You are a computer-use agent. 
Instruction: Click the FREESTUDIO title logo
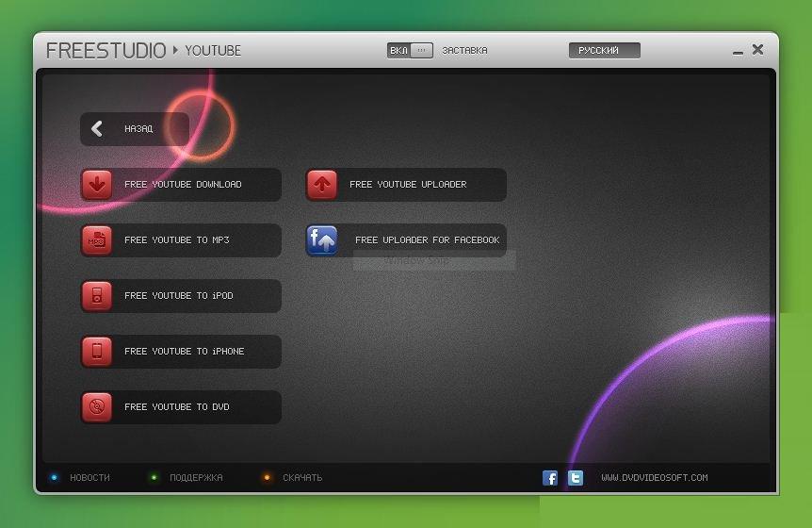point(106,51)
